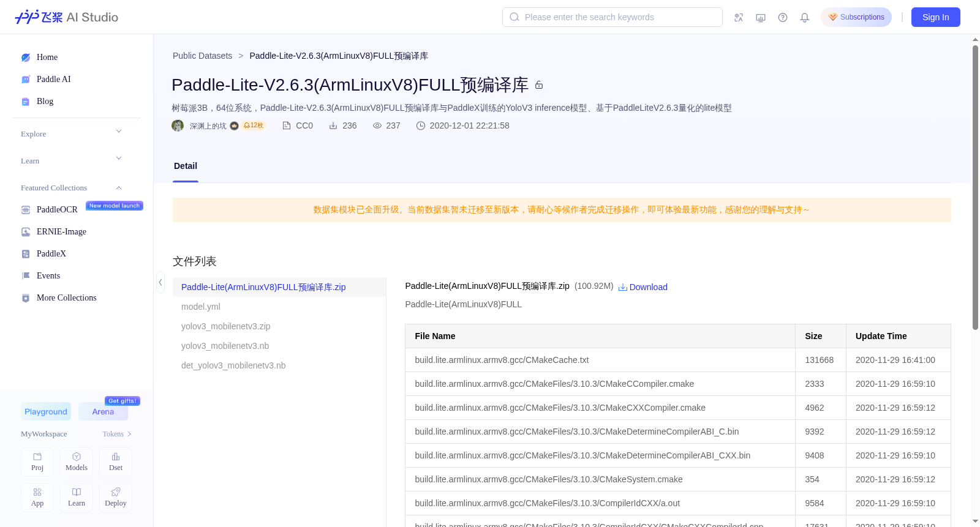Click the CMakeCCompiler.cmake file row
This screenshot has width=980, height=527.
[x=677, y=384]
